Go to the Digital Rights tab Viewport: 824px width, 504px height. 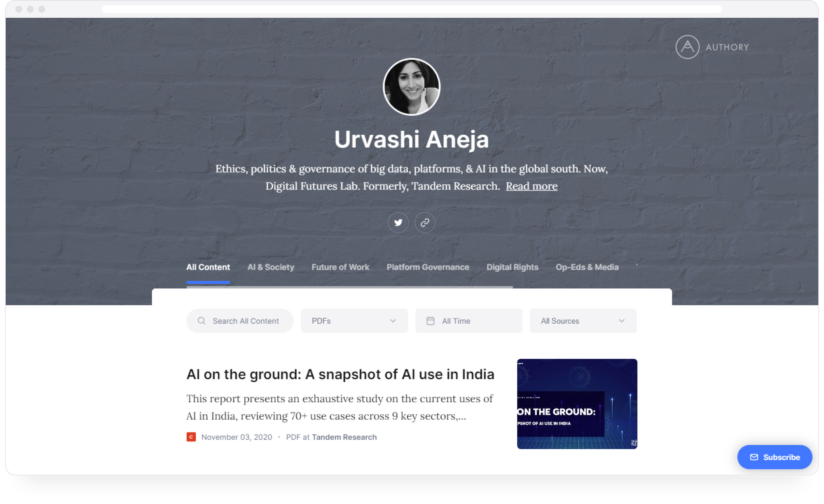512,267
